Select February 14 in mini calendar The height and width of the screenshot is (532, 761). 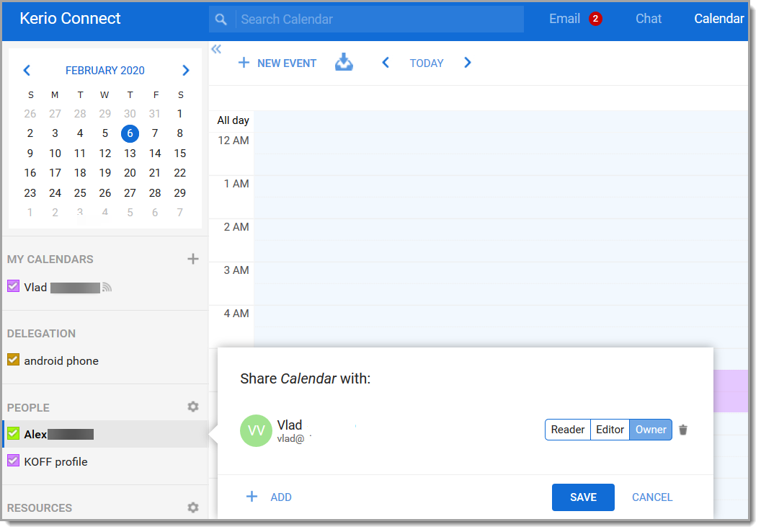(155, 154)
